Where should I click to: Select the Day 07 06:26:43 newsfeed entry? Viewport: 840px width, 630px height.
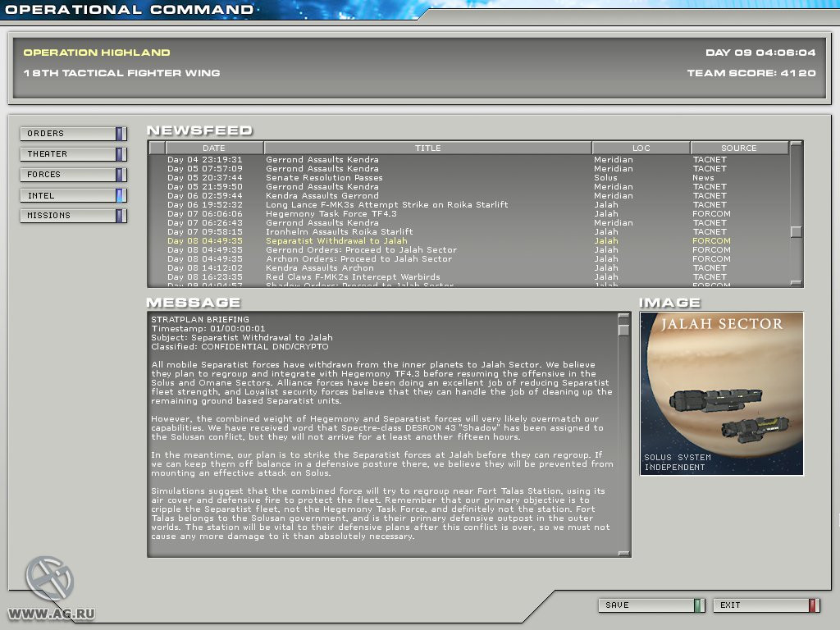[x=468, y=223]
